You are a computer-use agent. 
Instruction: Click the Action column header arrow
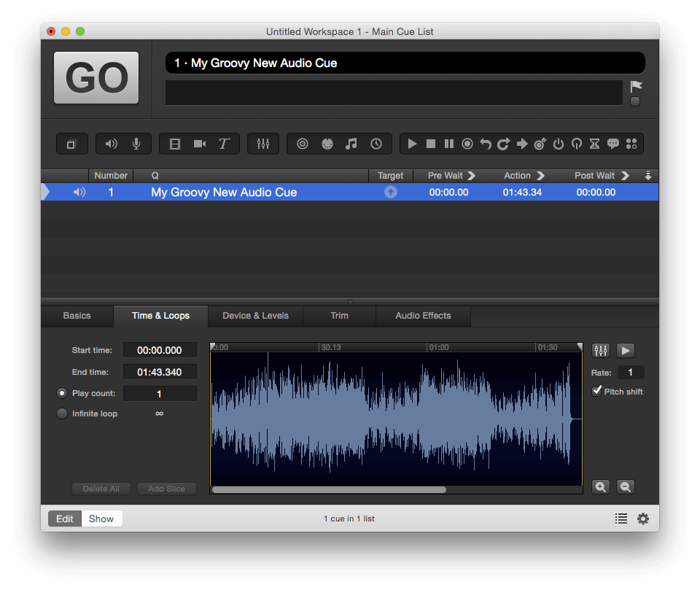coord(540,176)
